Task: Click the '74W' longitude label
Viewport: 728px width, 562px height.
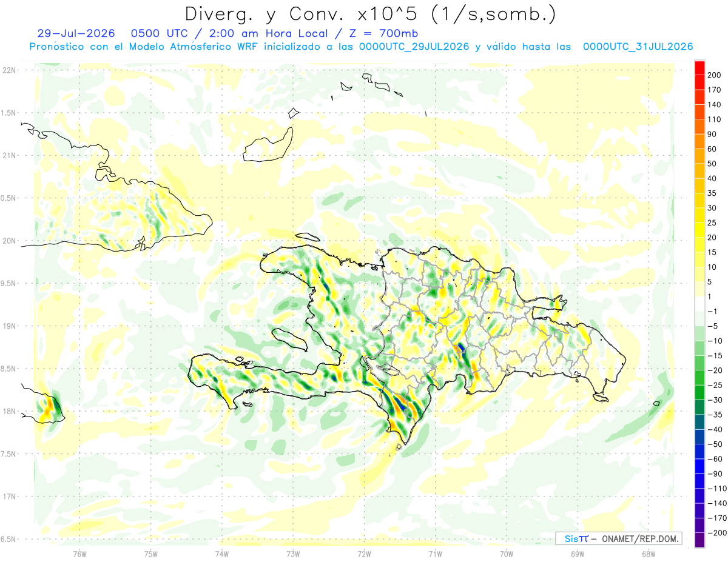Action: point(222,554)
